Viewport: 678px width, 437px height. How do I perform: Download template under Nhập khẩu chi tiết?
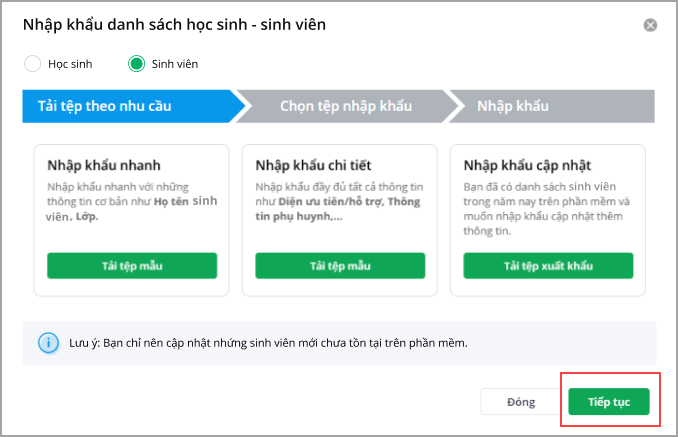pos(340,265)
